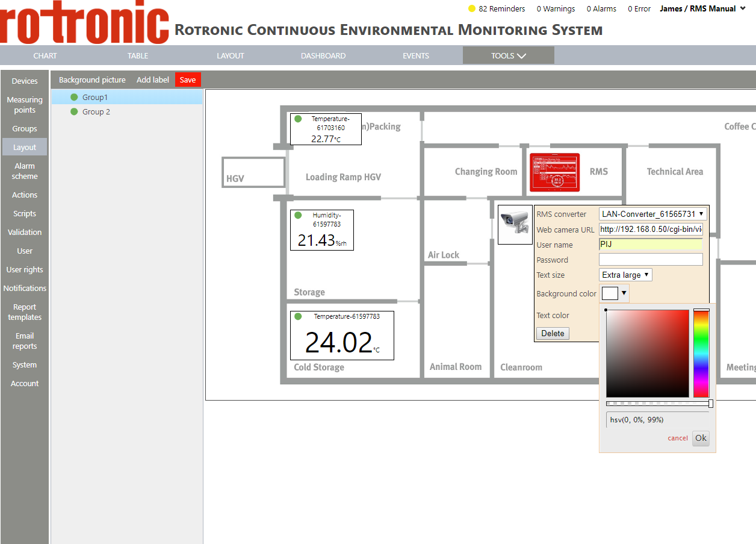Open System in the sidebar

[25, 364]
